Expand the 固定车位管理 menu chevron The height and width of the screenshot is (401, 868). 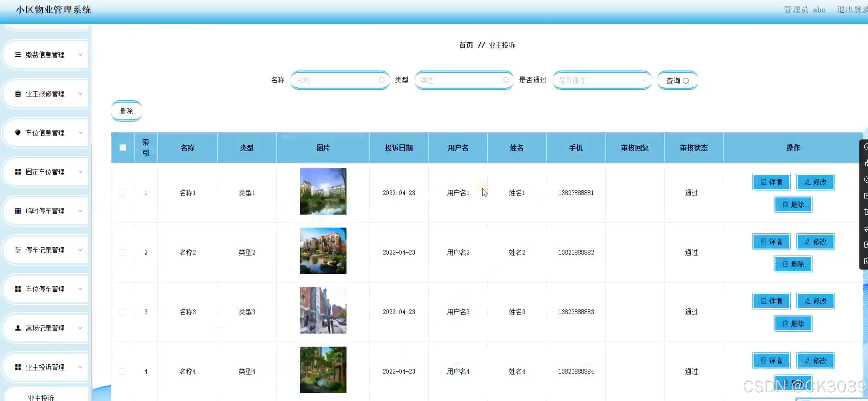click(x=80, y=172)
